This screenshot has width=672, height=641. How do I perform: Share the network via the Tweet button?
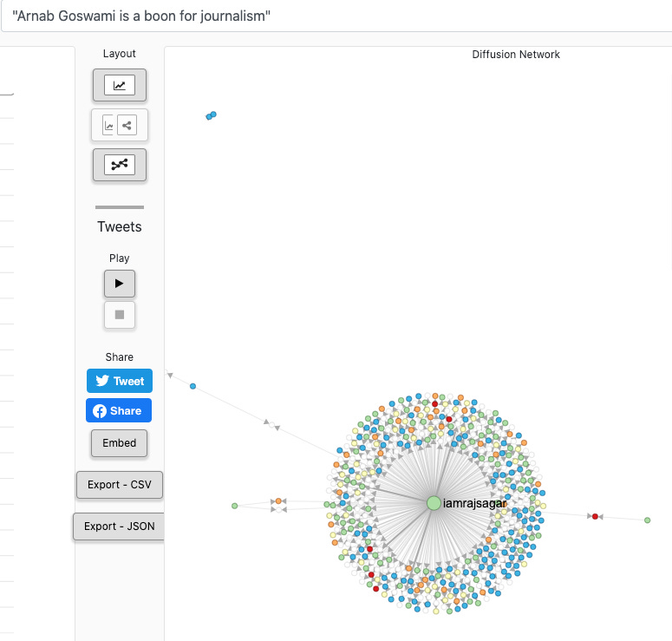pos(120,381)
